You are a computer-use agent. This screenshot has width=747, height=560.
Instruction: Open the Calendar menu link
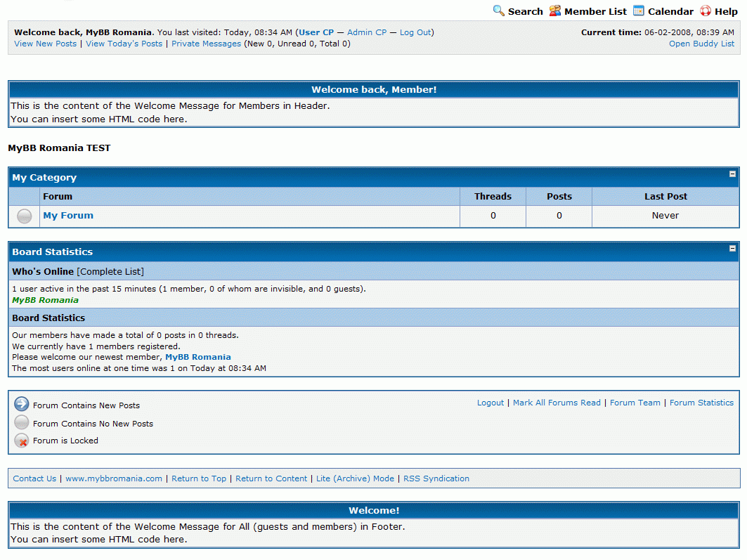tap(670, 11)
